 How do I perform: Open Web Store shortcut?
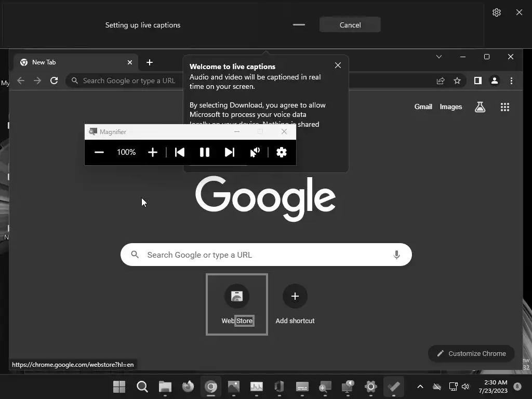pyautogui.click(x=237, y=304)
